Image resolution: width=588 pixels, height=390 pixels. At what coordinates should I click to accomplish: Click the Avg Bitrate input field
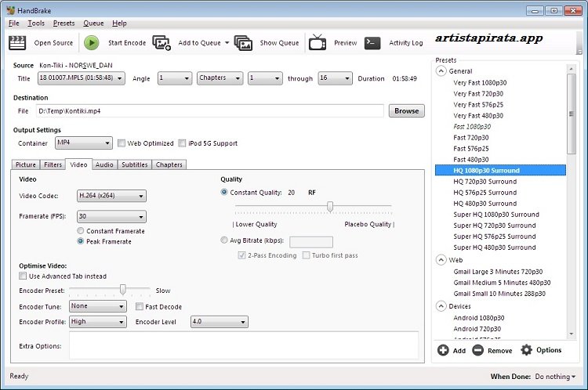click(311, 242)
